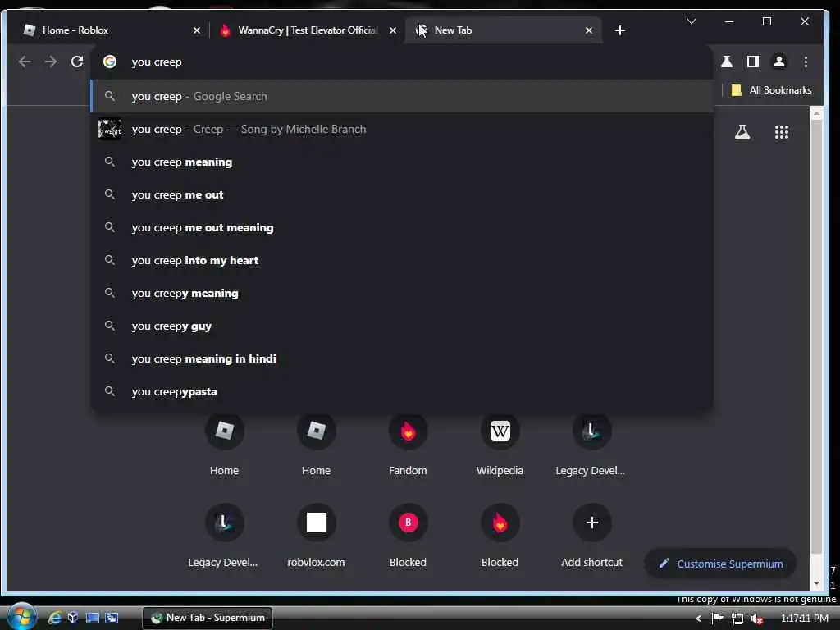Image resolution: width=840 pixels, height=630 pixels.
Task: Click the address bar text 'you creep'
Action: coord(157,62)
